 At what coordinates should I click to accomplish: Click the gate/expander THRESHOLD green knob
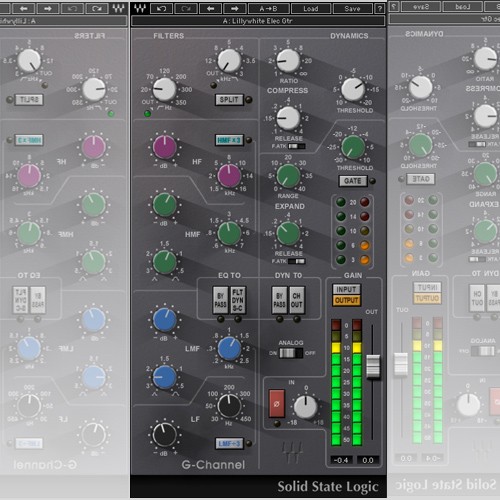[x=353, y=147]
